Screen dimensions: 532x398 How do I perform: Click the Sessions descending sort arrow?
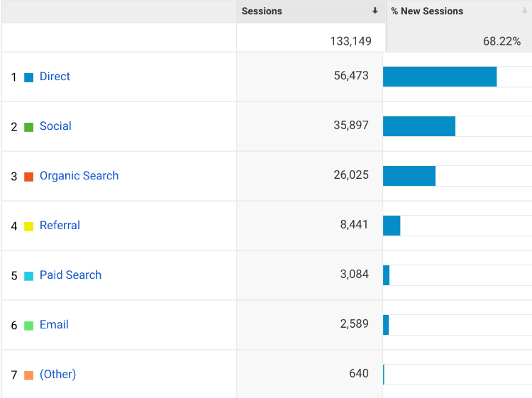click(x=375, y=11)
